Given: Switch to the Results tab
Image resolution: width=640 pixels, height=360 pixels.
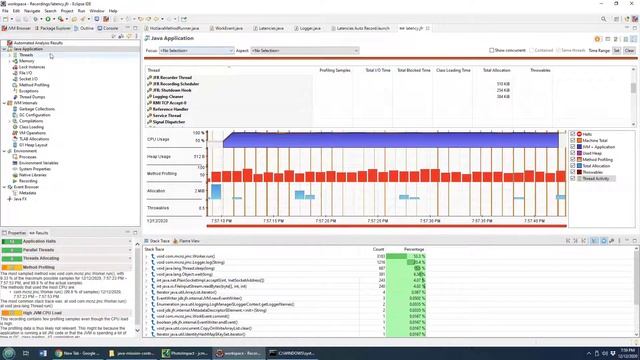Looking at the screenshot, I should click(39, 233).
